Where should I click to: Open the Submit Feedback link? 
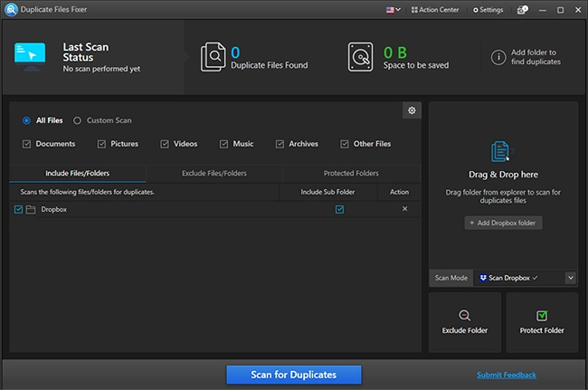tap(507, 375)
